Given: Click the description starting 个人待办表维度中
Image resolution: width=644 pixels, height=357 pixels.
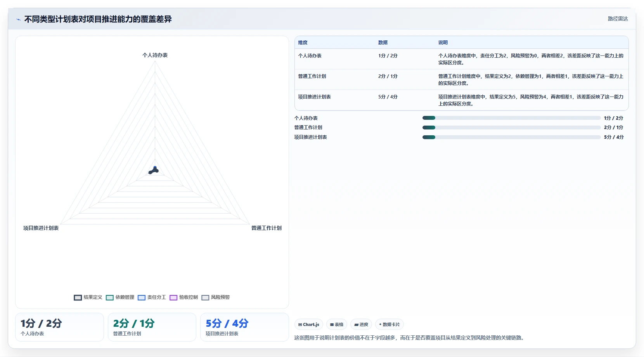Looking at the screenshot, I should click(531, 59).
